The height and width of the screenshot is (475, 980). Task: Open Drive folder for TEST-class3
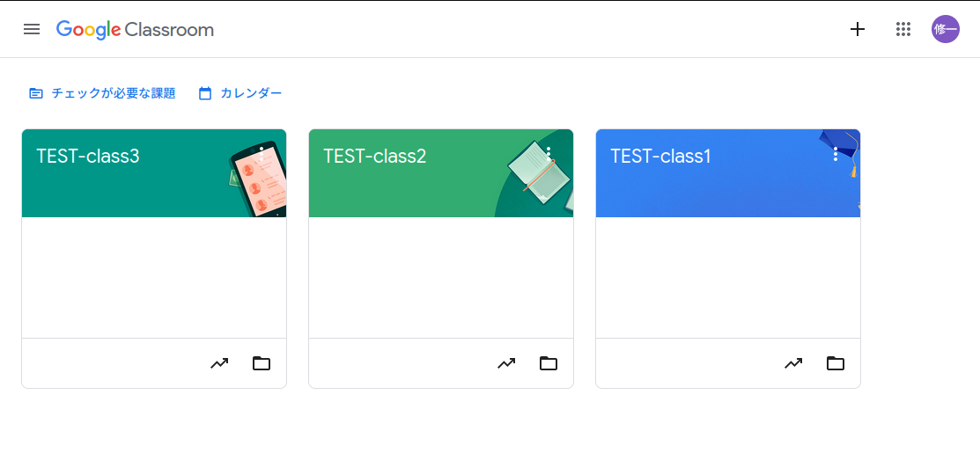[x=262, y=363]
